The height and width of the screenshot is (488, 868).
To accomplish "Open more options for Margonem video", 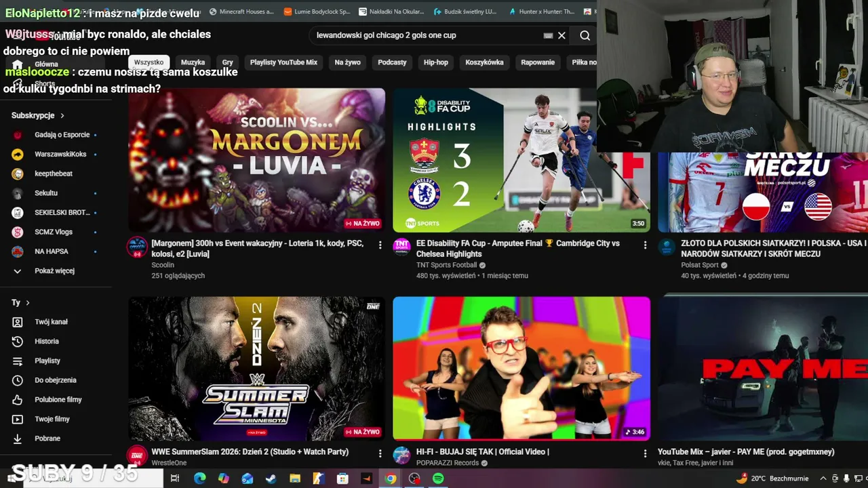I will (x=380, y=245).
